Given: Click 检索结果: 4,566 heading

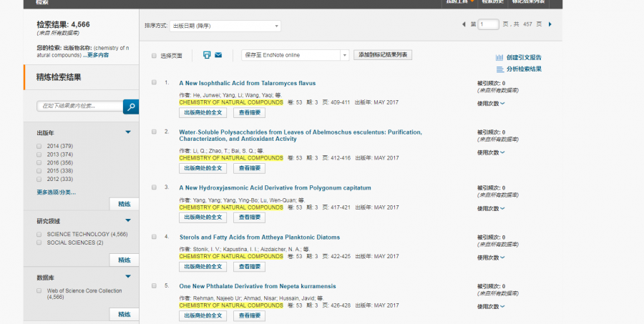Looking at the screenshot, I should pos(63,24).
